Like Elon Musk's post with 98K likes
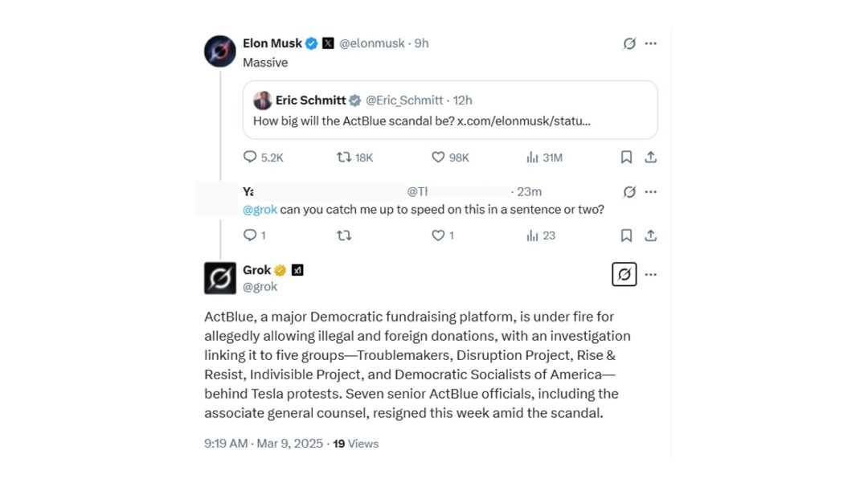 click(439, 158)
